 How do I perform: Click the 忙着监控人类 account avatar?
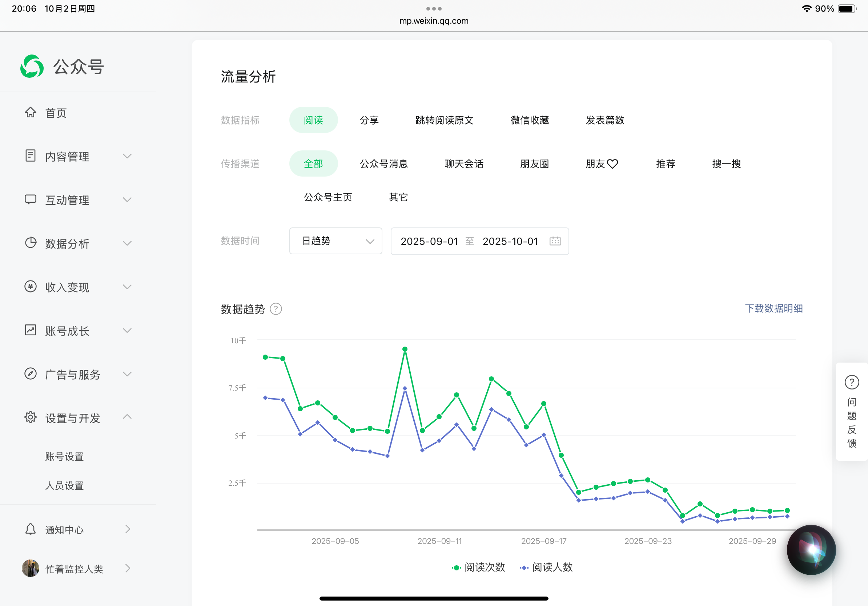(x=31, y=568)
